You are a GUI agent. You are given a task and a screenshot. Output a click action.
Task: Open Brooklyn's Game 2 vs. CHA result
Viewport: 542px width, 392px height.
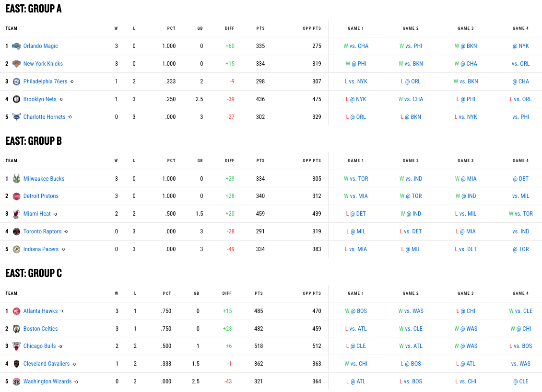pos(411,99)
